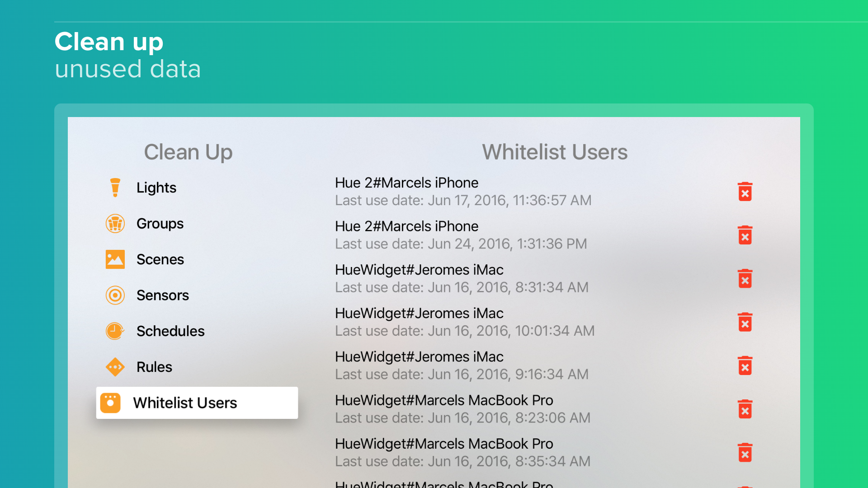
Task: Click the Schedules clock icon
Action: tap(115, 331)
